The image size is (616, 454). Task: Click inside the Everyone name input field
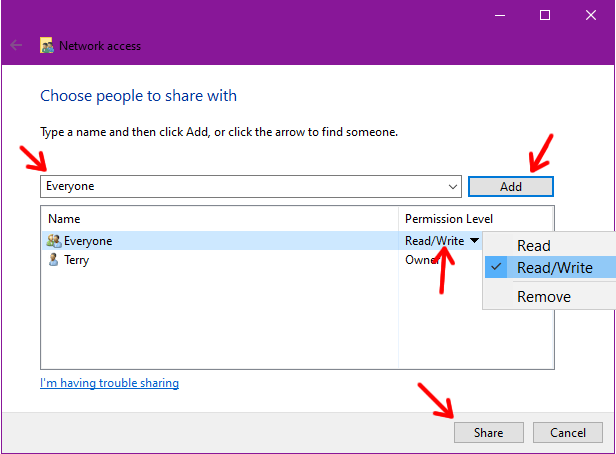coord(244,187)
